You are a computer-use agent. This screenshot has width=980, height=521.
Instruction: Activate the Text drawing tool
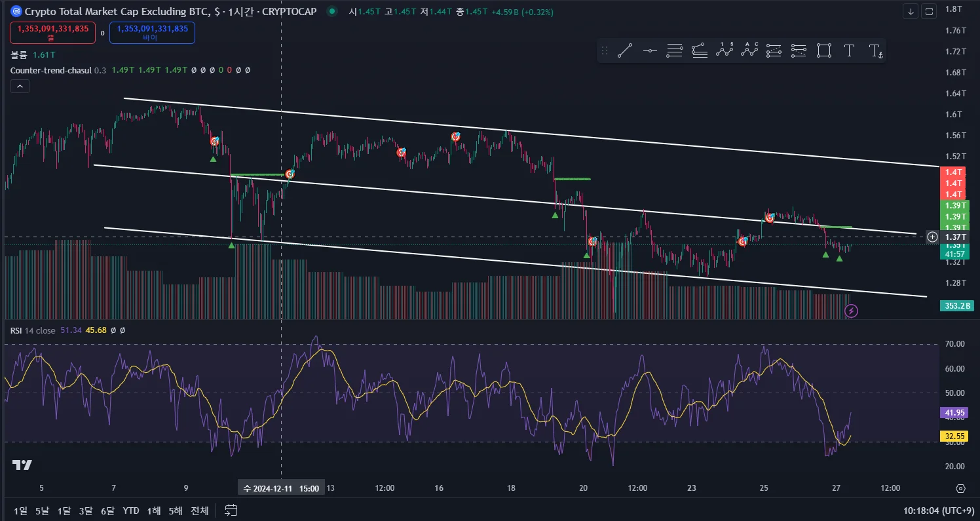point(849,50)
